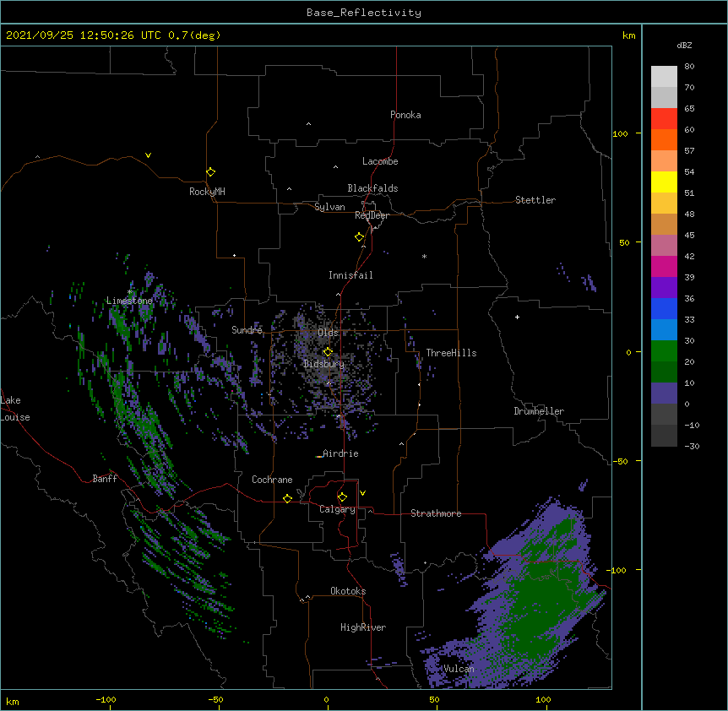Click the RedDeer city label
728x711 pixels.
click(372, 215)
